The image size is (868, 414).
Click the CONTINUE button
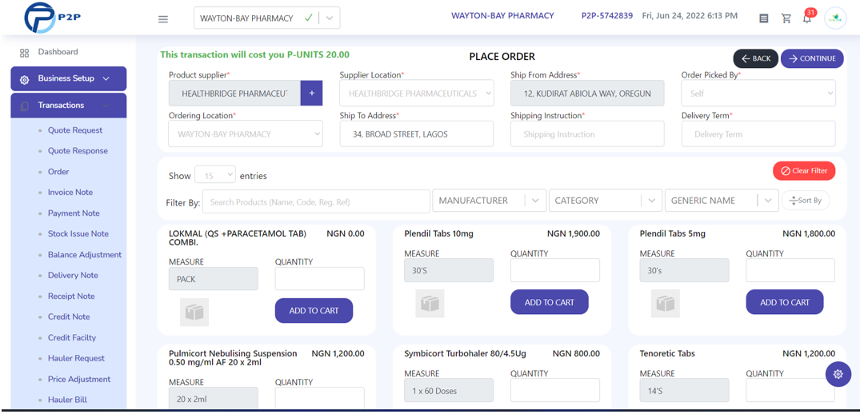click(812, 58)
